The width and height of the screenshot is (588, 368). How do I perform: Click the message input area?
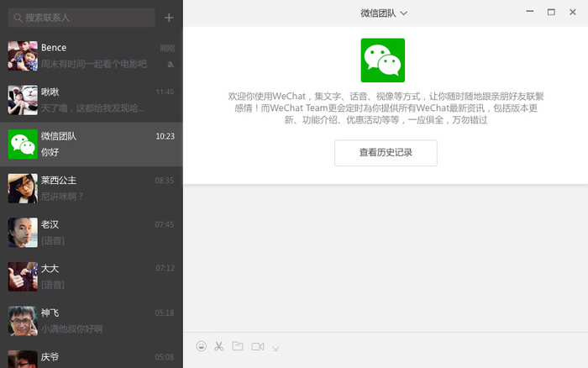[x=386, y=362]
